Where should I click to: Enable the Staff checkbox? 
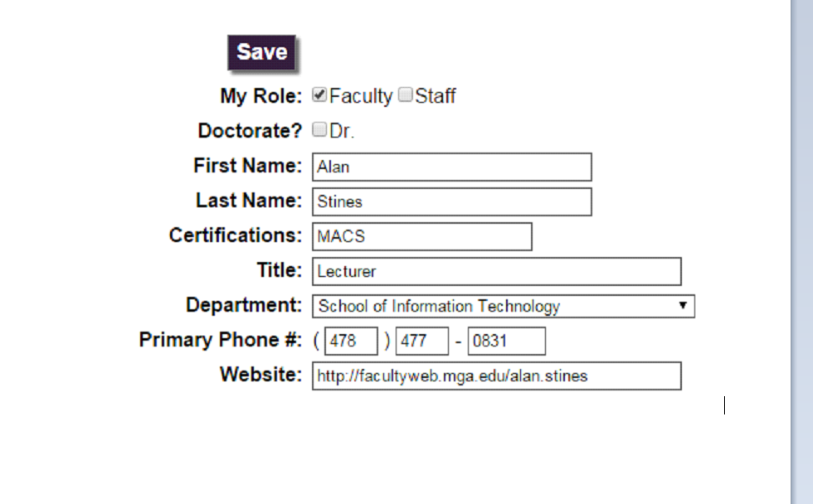coord(405,95)
